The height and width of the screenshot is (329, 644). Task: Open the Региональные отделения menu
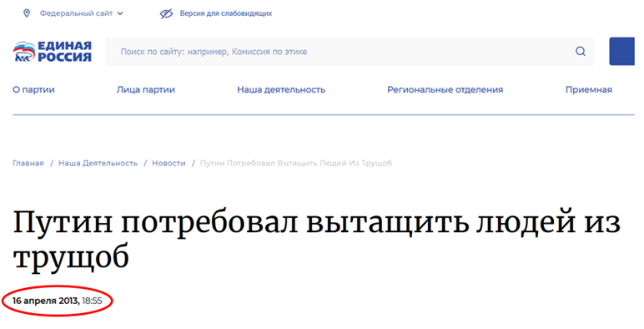445,89
